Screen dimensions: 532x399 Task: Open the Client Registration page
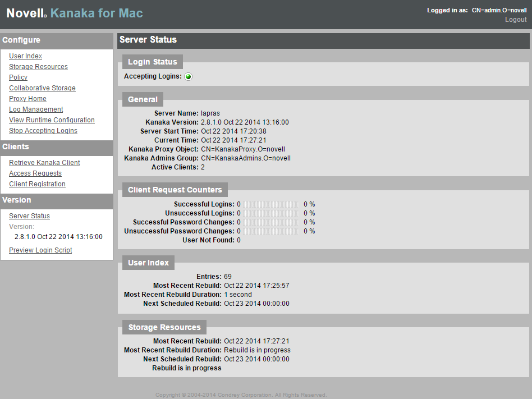pos(38,184)
